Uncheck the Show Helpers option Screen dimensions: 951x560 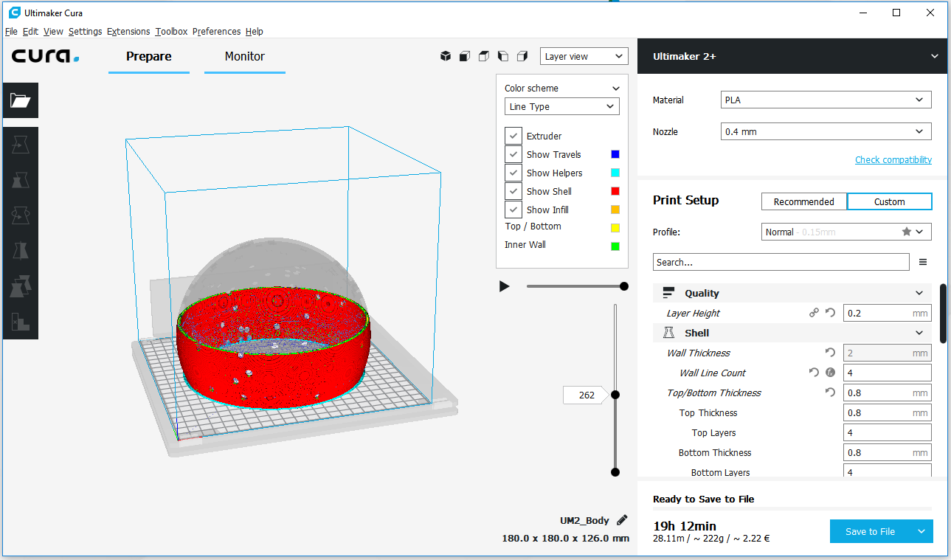(x=513, y=173)
